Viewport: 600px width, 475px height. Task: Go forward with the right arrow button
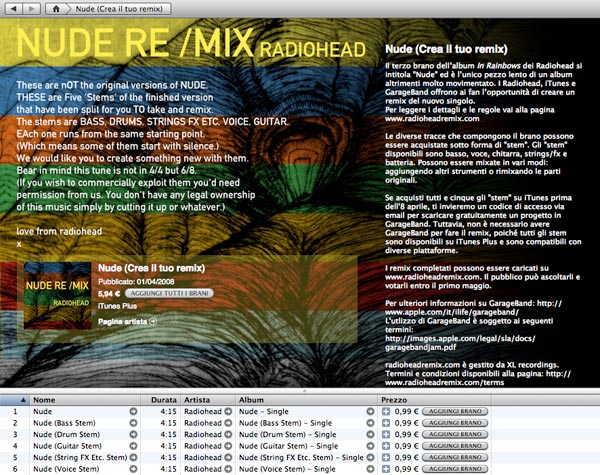[32, 8]
